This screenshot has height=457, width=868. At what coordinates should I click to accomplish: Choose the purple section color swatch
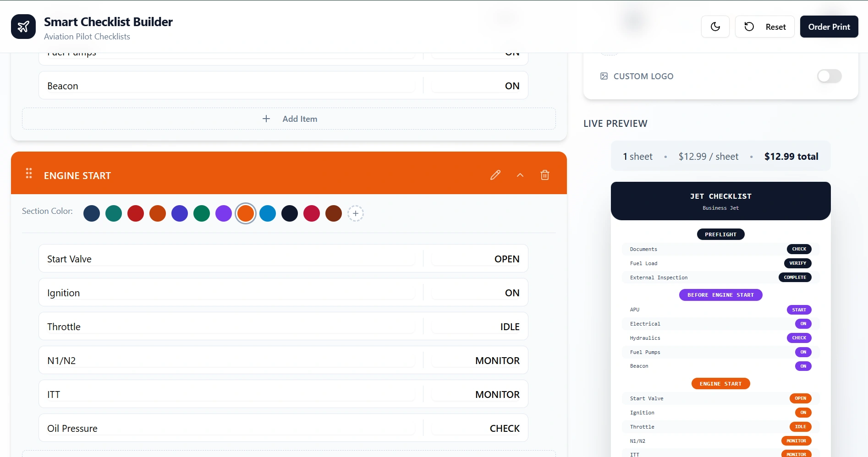coord(224,213)
